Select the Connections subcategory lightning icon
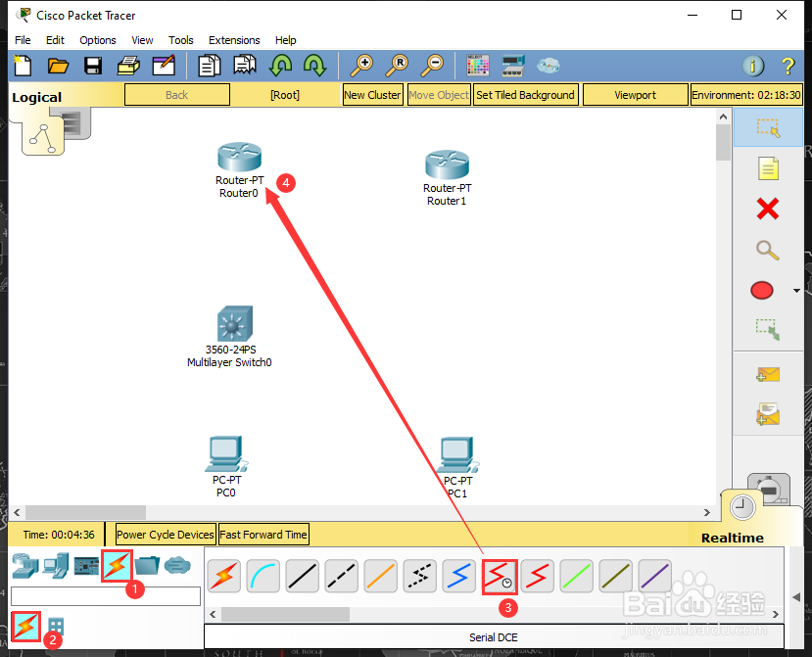 pyautogui.click(x=25, y=627)
